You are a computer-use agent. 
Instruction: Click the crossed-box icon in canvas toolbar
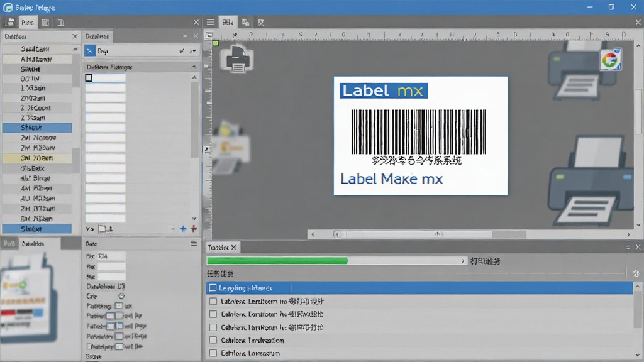click(x=261, y=23)
